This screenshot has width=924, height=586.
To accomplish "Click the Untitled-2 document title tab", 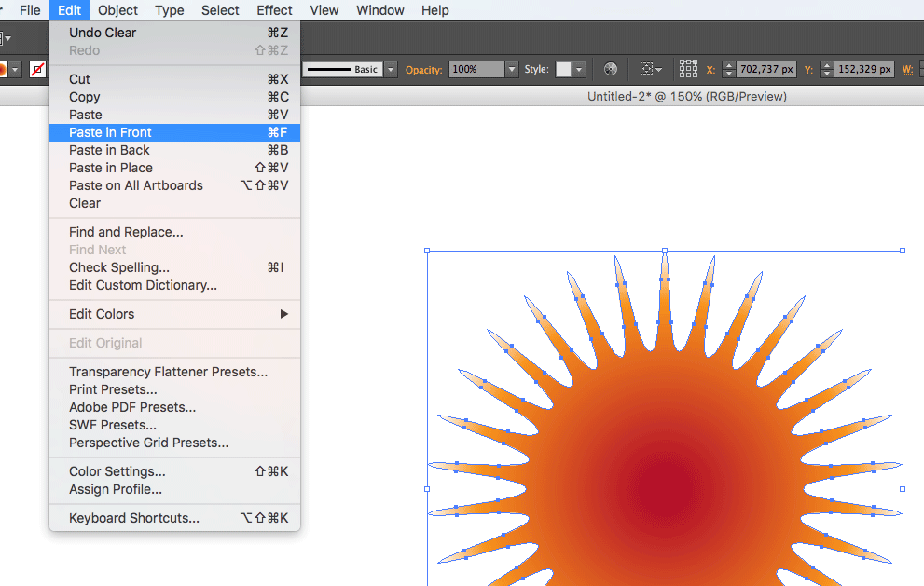I will tap(686, 97).
